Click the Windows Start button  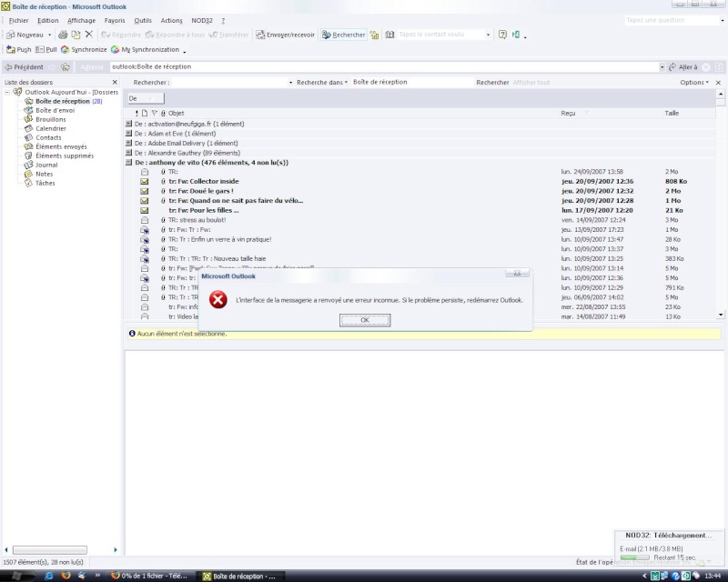[15, 576]
